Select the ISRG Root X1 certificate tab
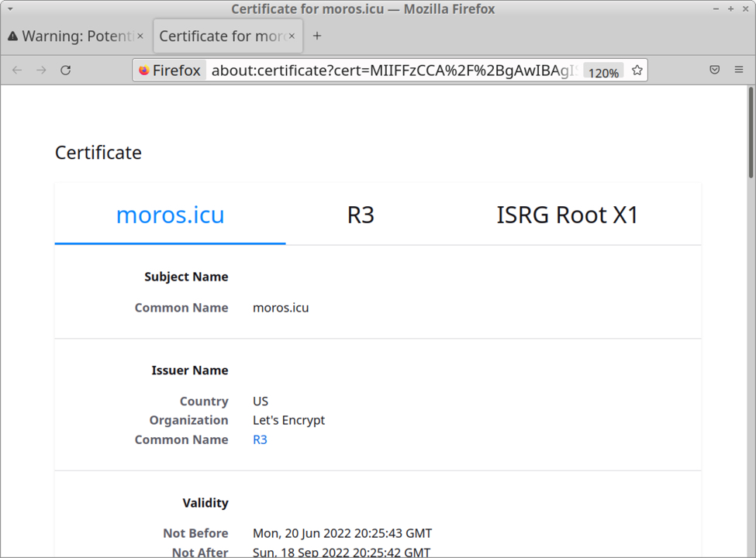Image resolution: width=756 pixels, height=558 pixels. (x=567, y=215)
